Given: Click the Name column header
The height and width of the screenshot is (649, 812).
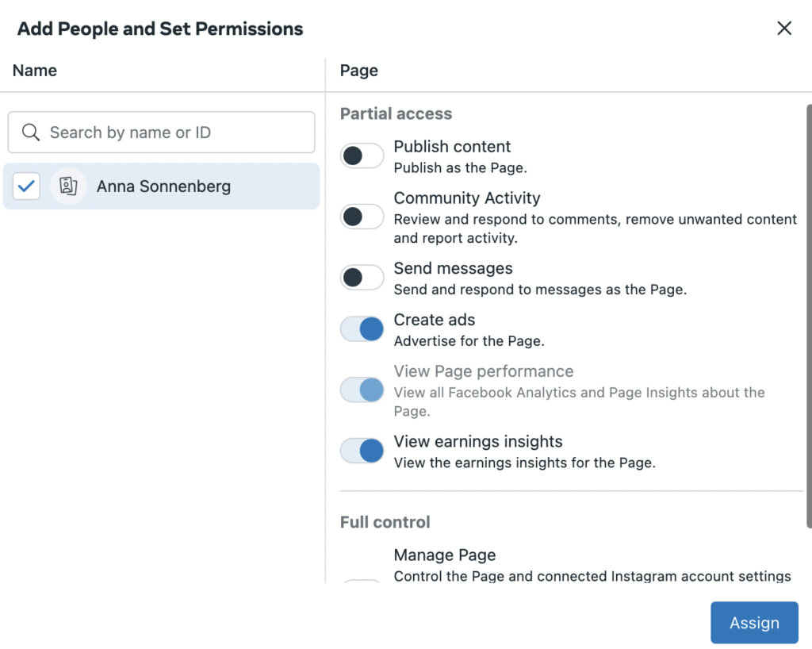Looking at the screenshot, I should pos(34,70).
